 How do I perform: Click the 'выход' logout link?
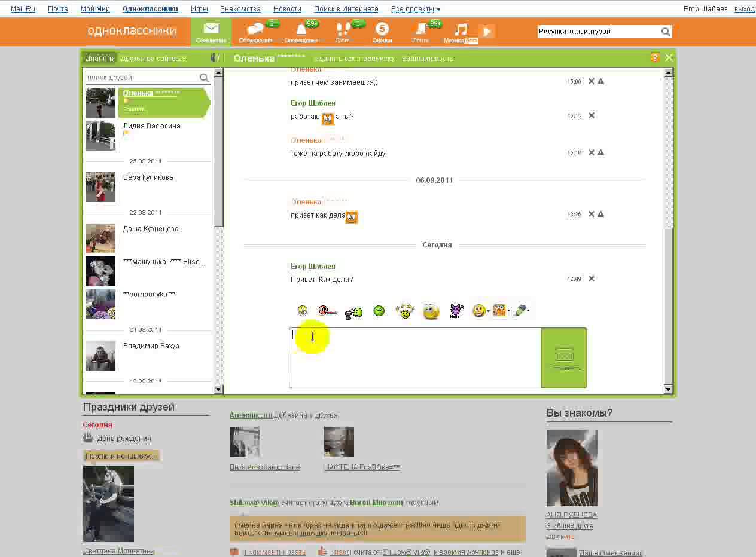(x=745, y=9)
